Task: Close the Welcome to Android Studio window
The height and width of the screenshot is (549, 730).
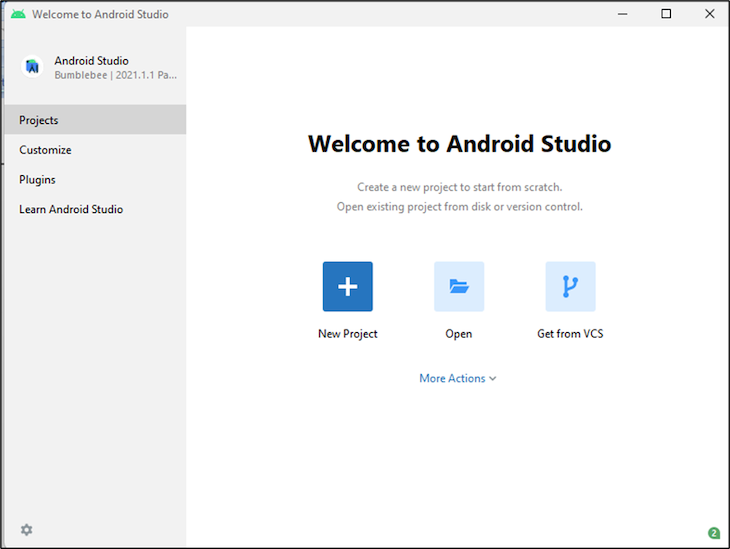Action: tap(709, 14)
